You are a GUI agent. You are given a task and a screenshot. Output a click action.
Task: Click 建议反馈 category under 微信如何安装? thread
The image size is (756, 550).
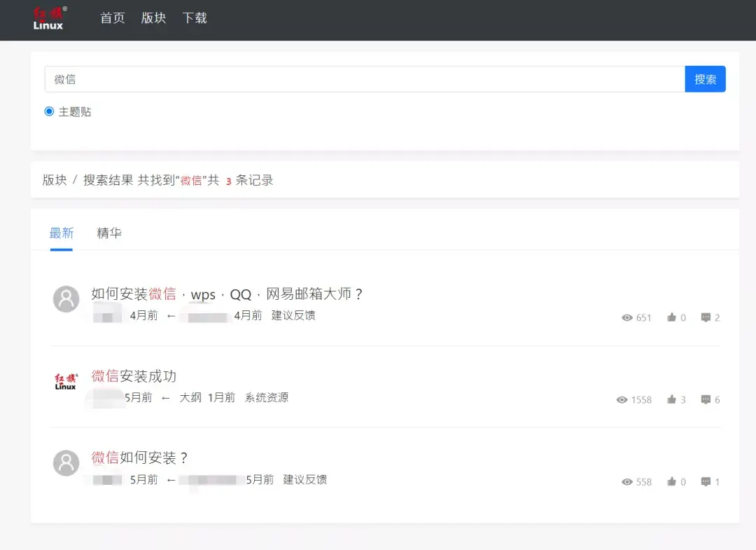click(304, 479)
